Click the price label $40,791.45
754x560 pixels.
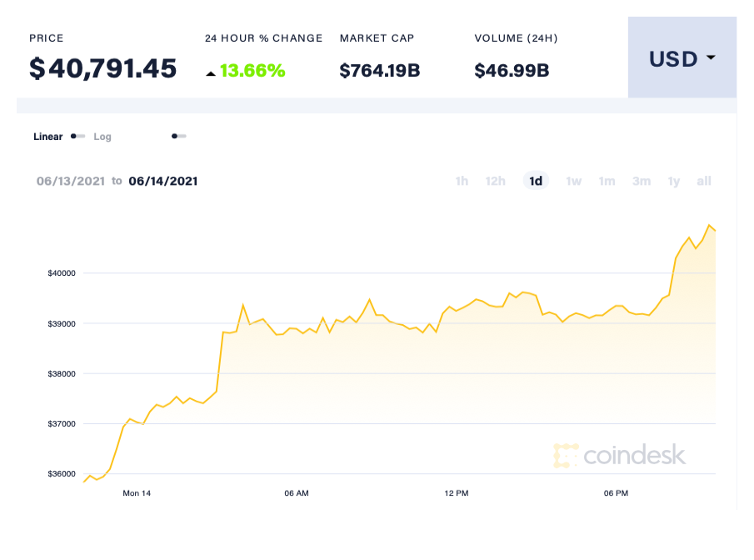102,69
